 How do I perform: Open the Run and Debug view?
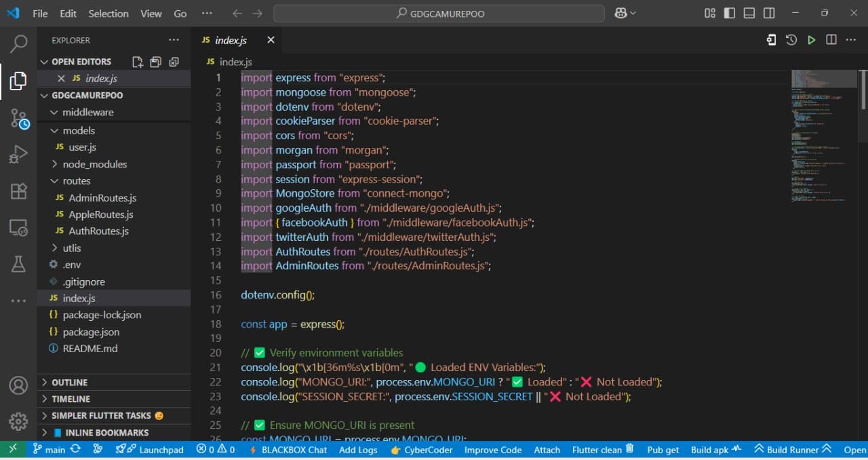[x=18, y=154]
